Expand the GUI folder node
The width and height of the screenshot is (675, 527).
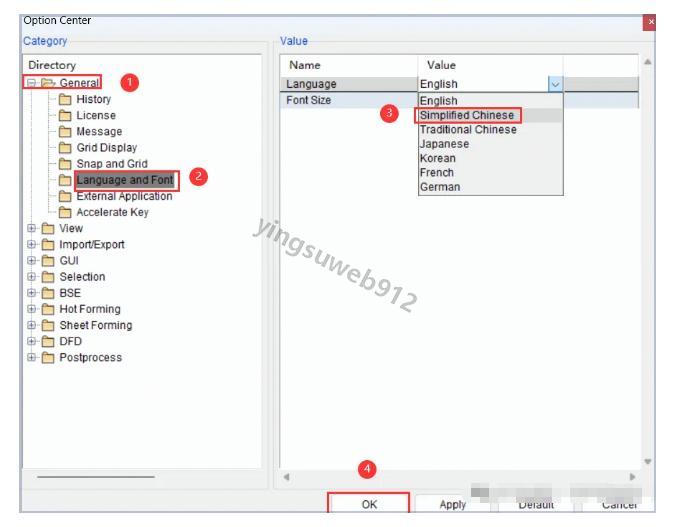[31, 260]
